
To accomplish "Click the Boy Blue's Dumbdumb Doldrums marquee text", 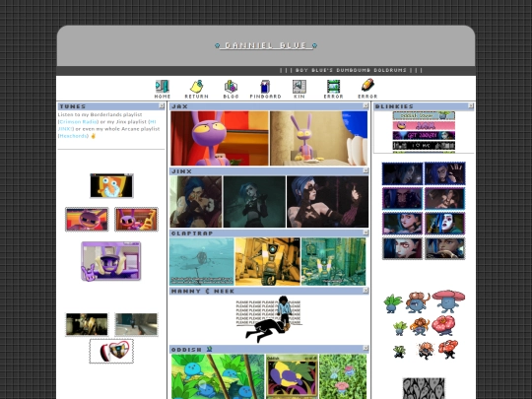I will click(351, 70).
